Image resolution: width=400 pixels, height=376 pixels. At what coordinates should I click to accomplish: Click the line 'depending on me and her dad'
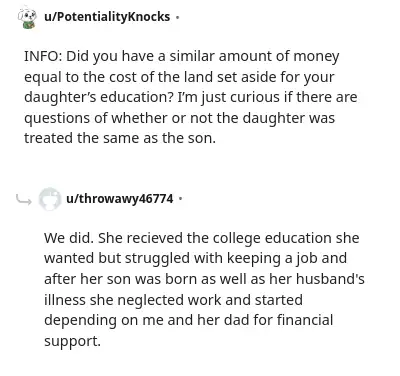pyautogui.click(x=189, y=320)
